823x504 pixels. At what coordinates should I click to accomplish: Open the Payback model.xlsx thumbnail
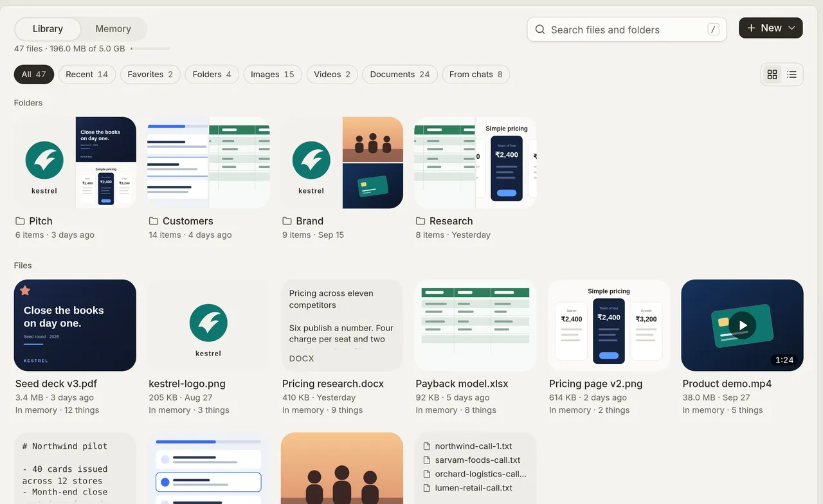tap(475, 325)
